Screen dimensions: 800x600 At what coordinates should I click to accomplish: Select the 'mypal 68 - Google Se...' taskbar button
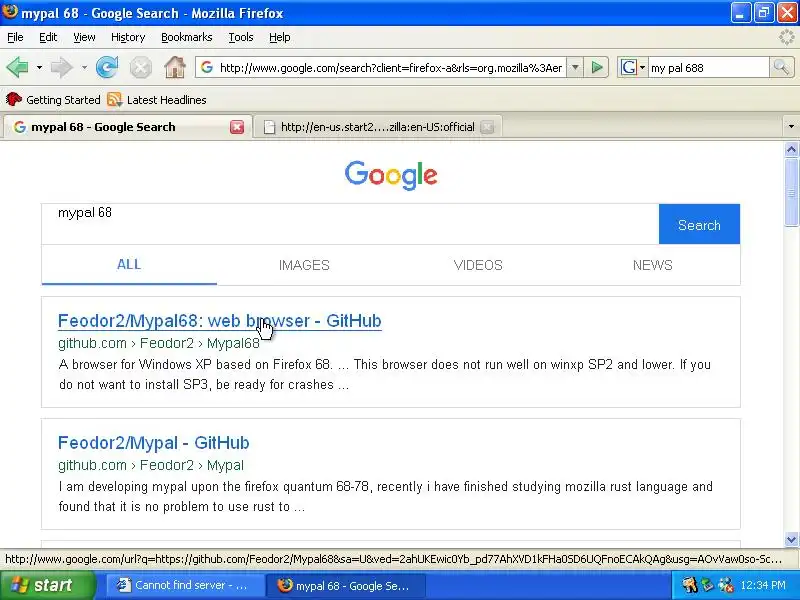tap(345, 585)
